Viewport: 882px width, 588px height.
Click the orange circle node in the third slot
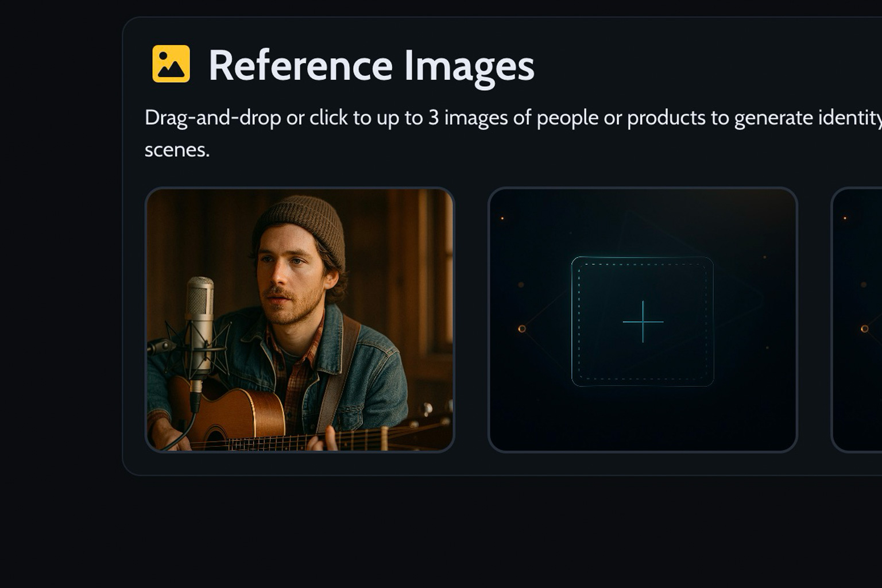(864, 328)
